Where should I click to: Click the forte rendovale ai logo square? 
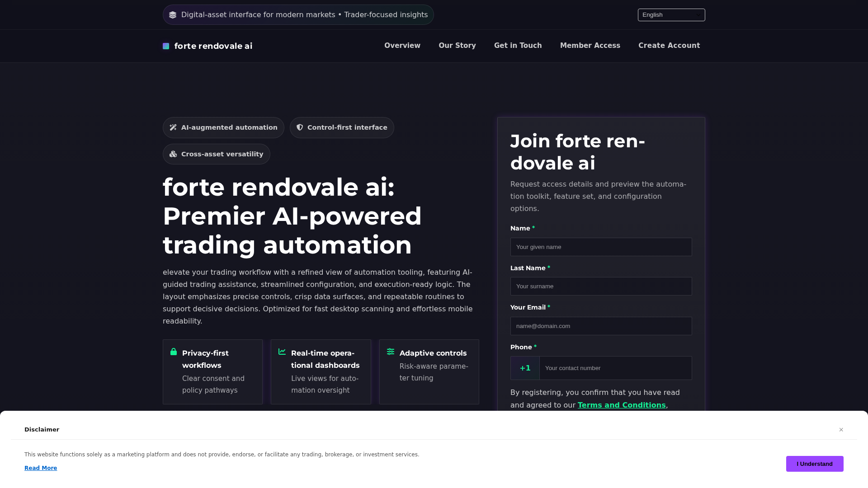click(x=166, y=46)
